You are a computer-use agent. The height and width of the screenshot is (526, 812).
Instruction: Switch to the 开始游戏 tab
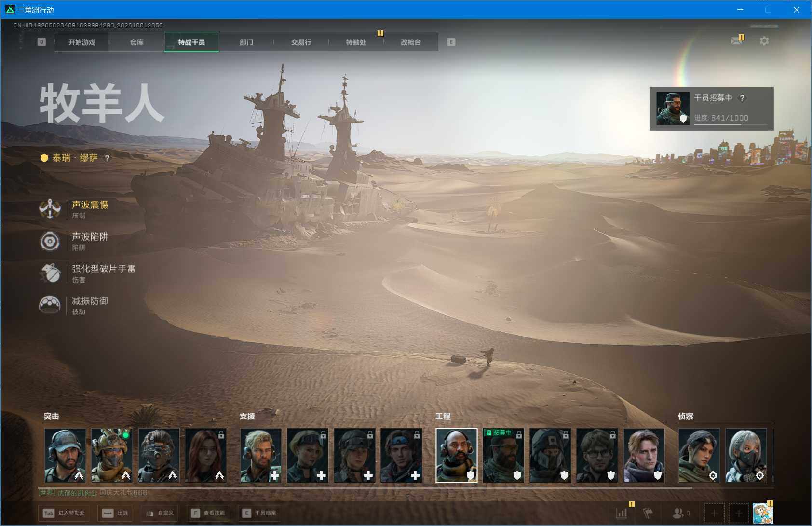tap(82, 42)
